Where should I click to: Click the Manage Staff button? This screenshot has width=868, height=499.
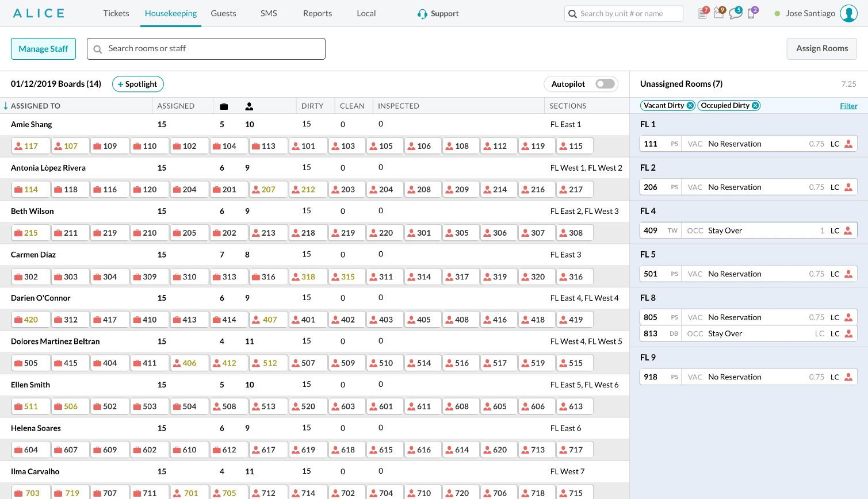click(43, 49)
